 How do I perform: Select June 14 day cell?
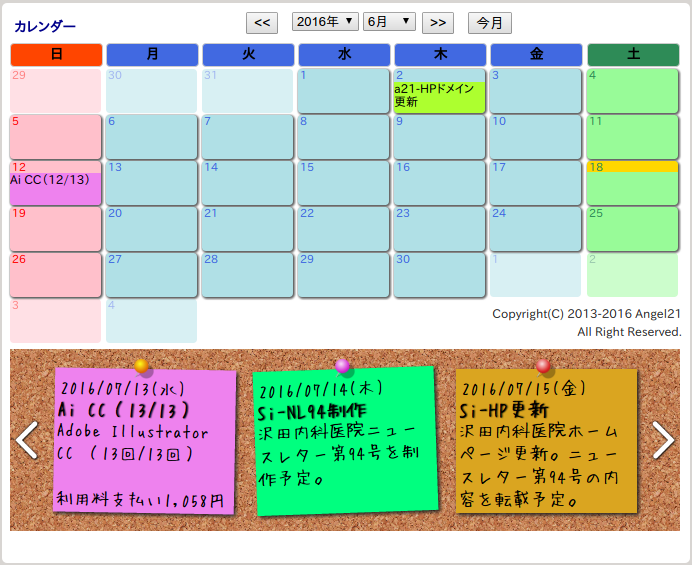pyautogui.click(x=248, y=183)
